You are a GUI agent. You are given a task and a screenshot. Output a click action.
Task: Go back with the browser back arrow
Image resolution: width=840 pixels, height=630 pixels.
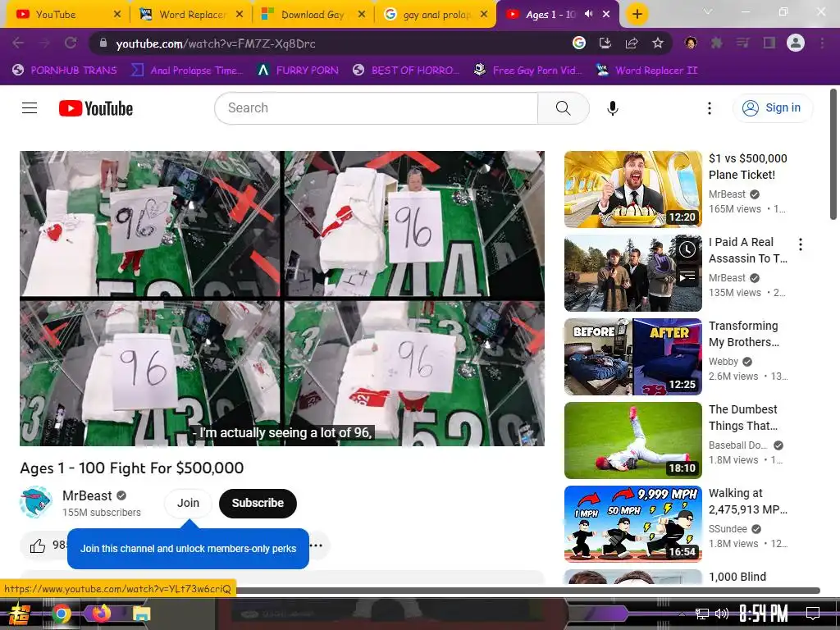(18, 43)
